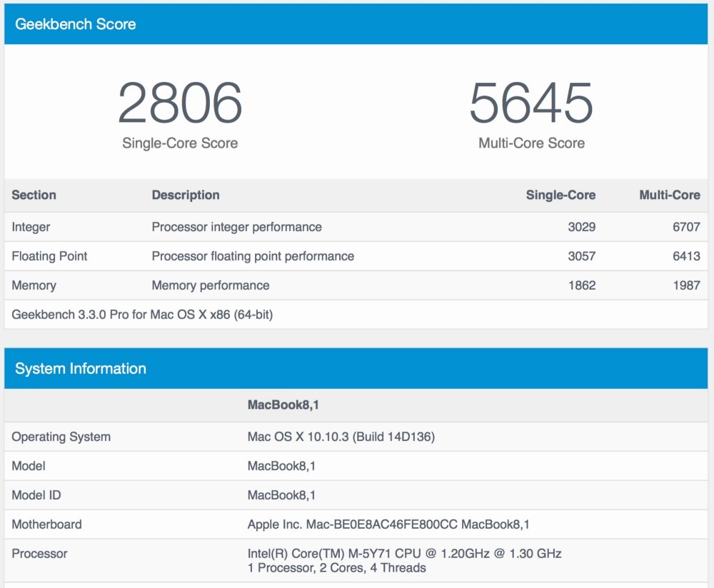Select the Model row label
Image resolution: width=714 pixels, height=588 pixels.
[x=29, y=465]
